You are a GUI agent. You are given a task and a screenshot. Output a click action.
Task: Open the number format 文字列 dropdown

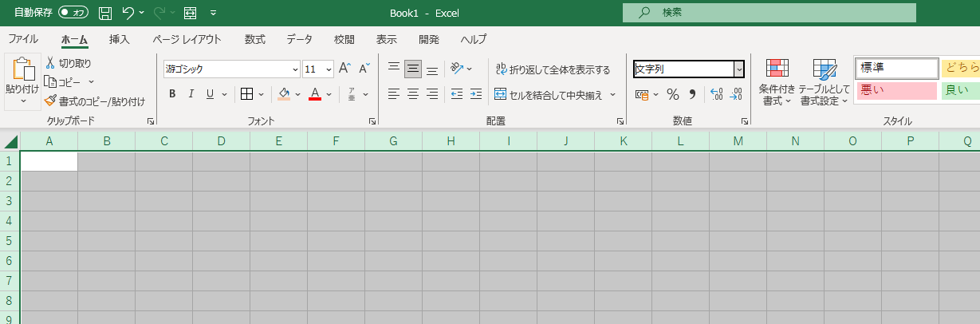(738, 69)
